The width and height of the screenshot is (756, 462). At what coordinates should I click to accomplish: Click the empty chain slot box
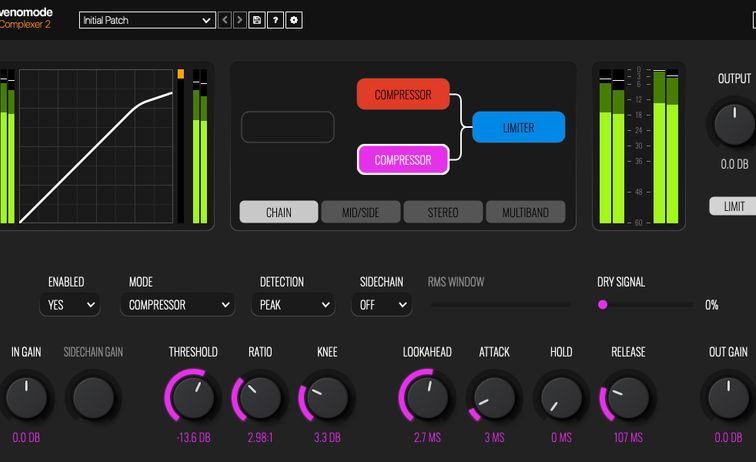coord(288,127)
